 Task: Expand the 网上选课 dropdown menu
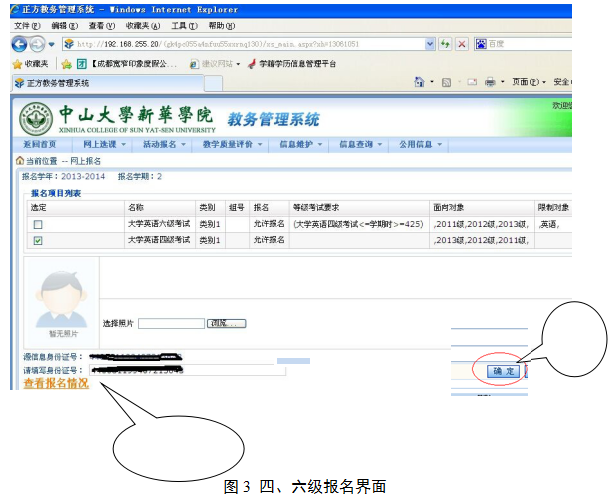(x=104, y=145)
